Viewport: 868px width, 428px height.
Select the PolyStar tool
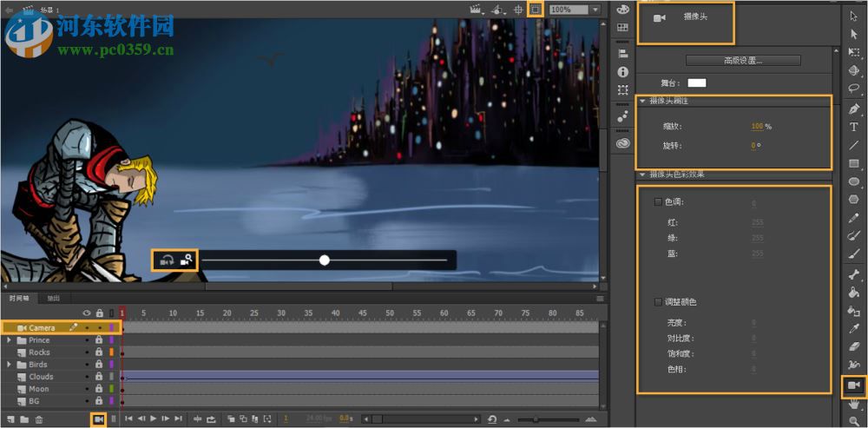coord(853,200)
